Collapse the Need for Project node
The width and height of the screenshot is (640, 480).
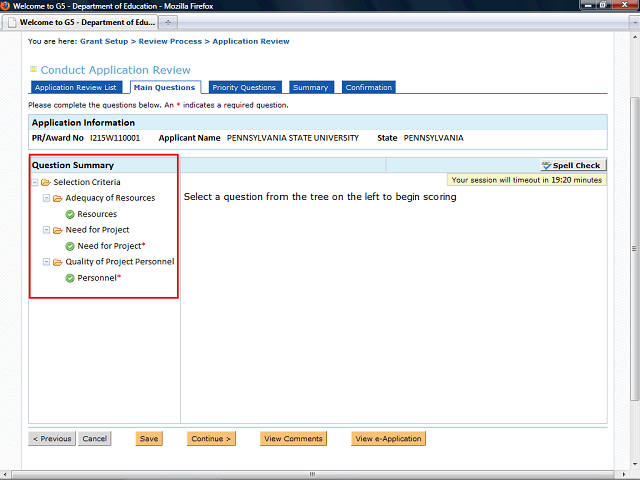47,230
